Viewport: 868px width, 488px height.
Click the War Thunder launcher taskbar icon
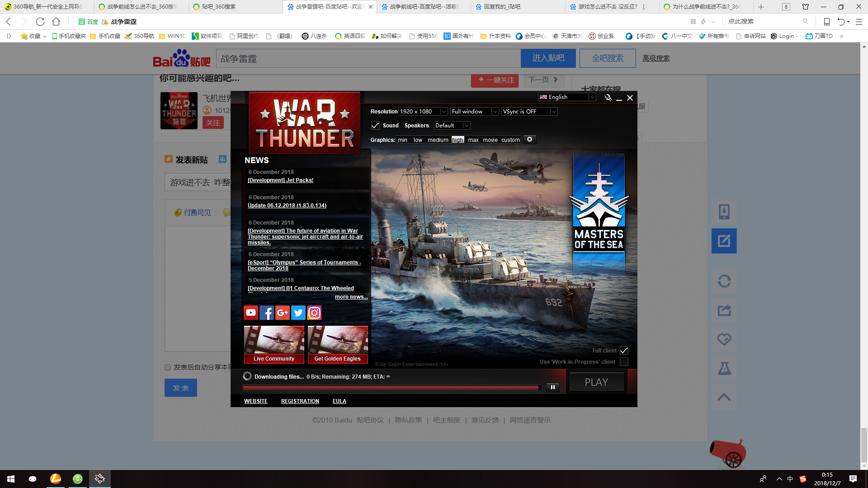tap(100, 479)
